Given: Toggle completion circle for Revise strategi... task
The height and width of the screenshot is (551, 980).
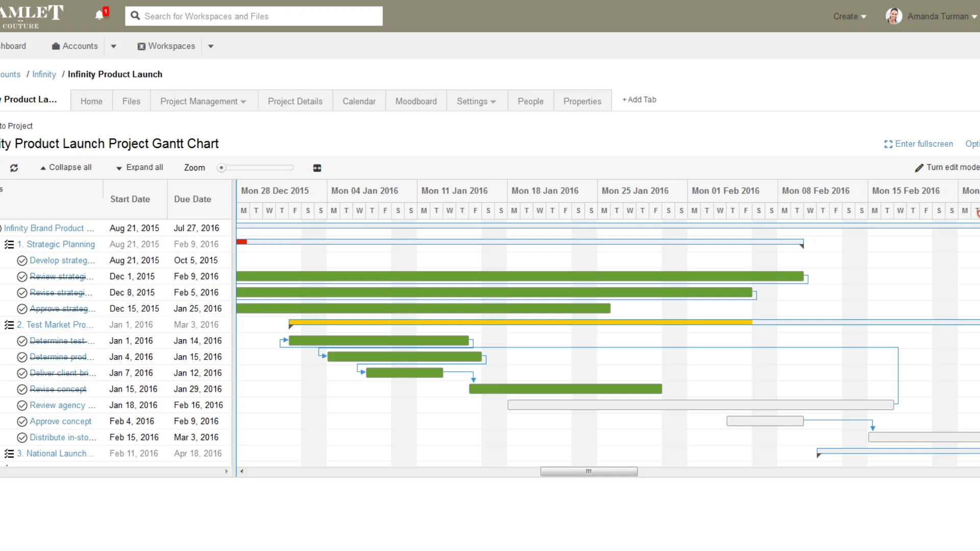Looking at the screenshot, I should pyautogui.click(x=22, y=293).
